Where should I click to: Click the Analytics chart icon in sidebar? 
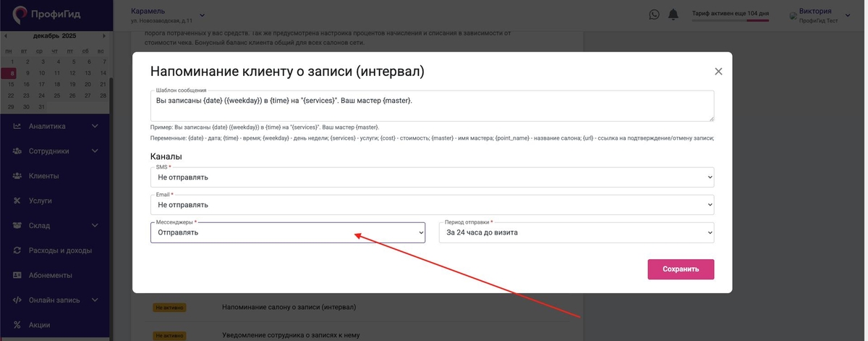17,126
